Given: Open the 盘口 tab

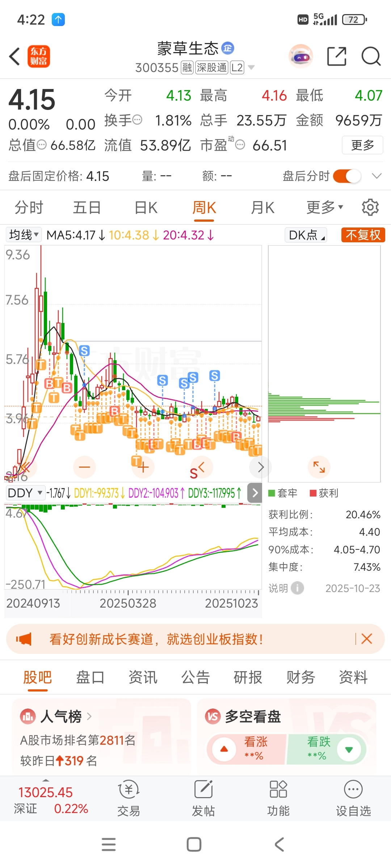Looking at the screenshot, I should tap(90, 677).
